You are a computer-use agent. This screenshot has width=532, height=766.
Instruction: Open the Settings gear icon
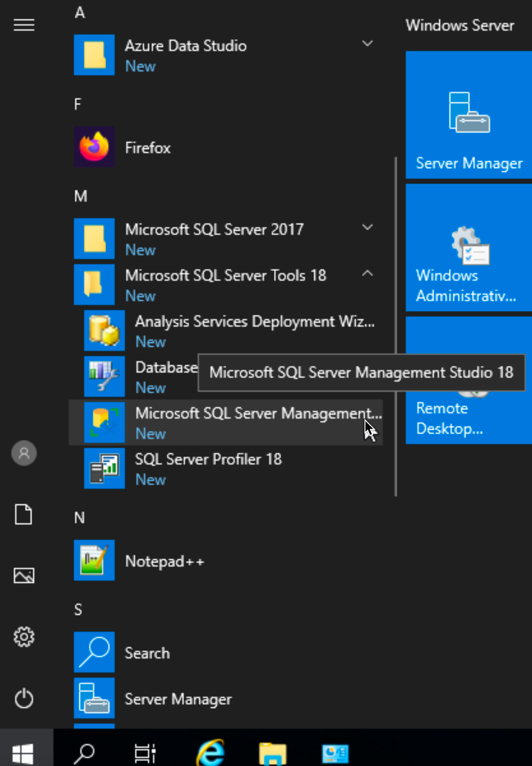pos(24,637)
